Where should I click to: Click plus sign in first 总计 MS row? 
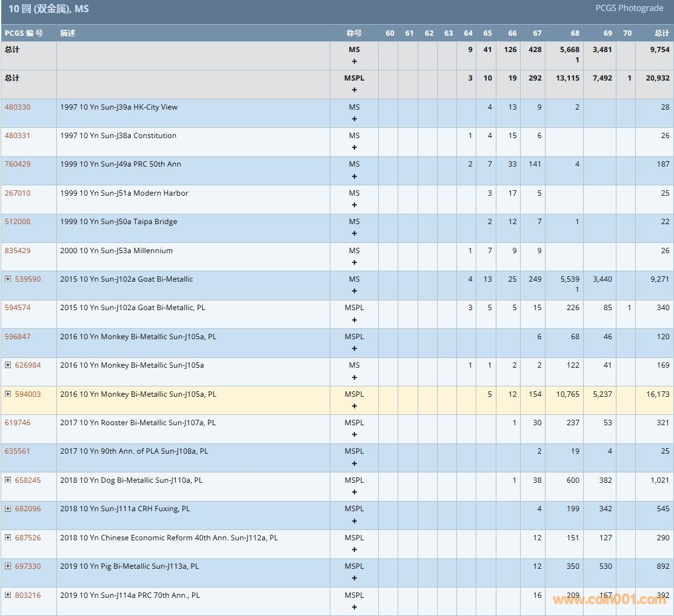tap(355, 62)
